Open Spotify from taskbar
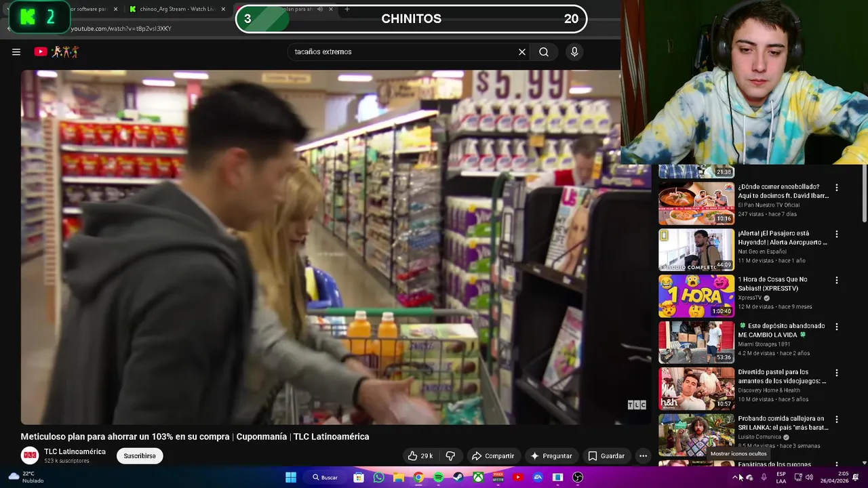This screenshot has height=488, width=868. [438, 477]
